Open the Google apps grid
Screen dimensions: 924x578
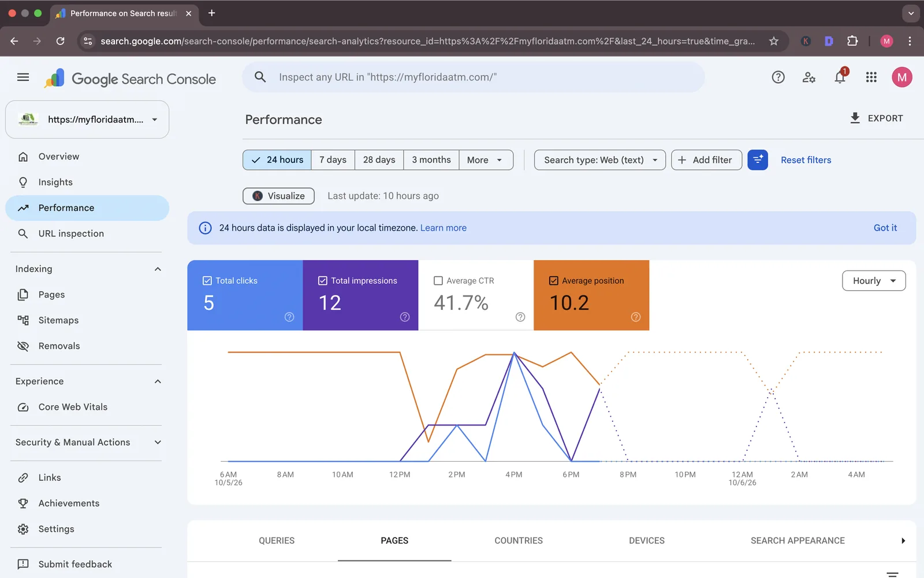871,77
